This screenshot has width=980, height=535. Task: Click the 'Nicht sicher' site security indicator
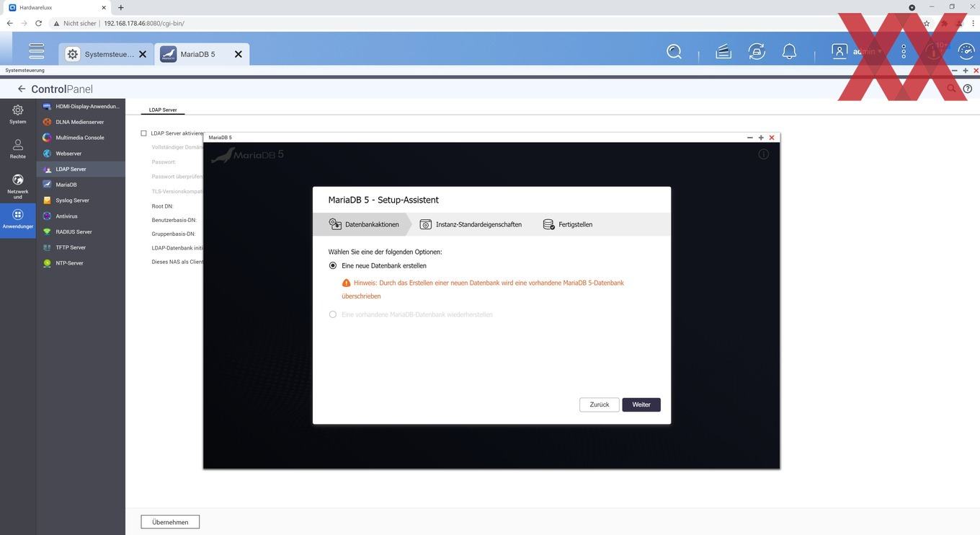coord(75,23)
